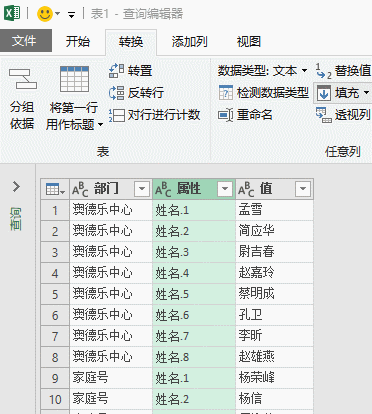Select row number 5

pyautogui.click(x=55, y=294)
